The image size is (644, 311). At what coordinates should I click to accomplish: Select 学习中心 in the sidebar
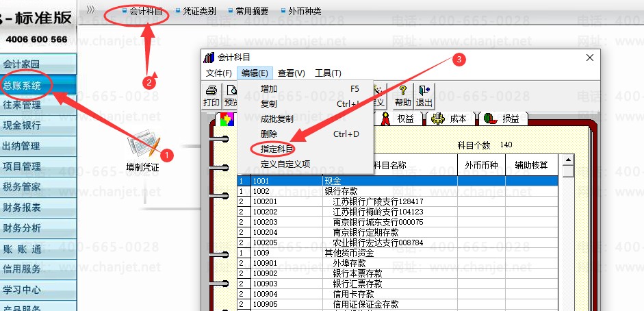point(38,290)
